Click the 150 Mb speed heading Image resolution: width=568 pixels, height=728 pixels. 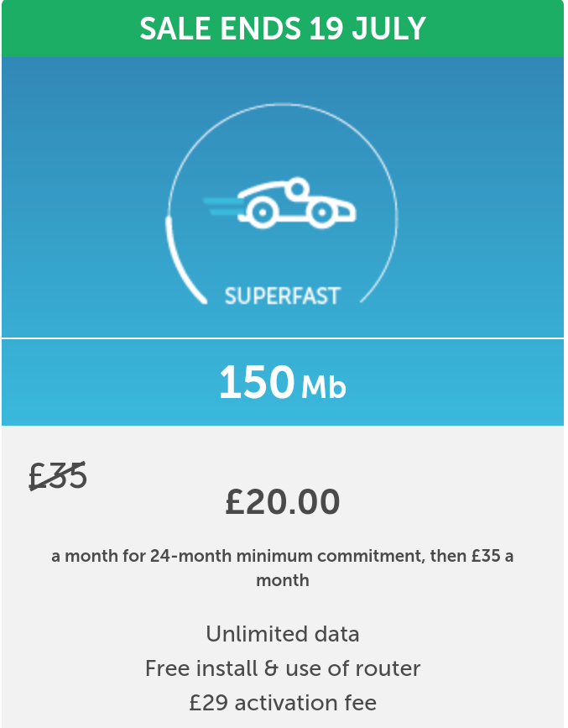[x=283, y=383]
